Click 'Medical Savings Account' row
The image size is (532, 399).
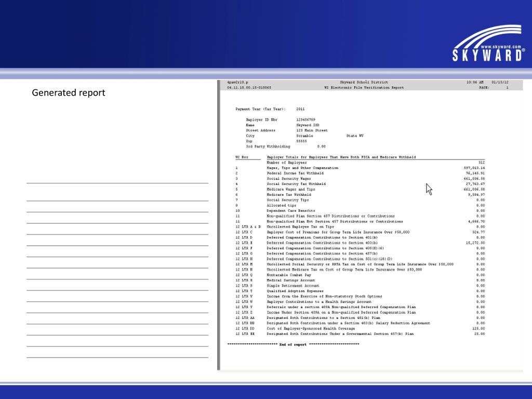(x=360, y=281)
